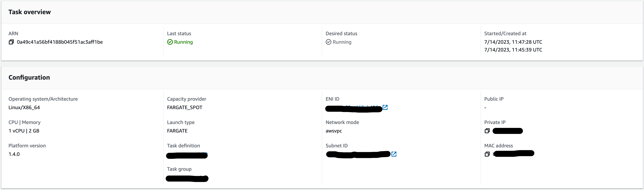
Task: Click the Task overview heading
Action: pos(30,12)
